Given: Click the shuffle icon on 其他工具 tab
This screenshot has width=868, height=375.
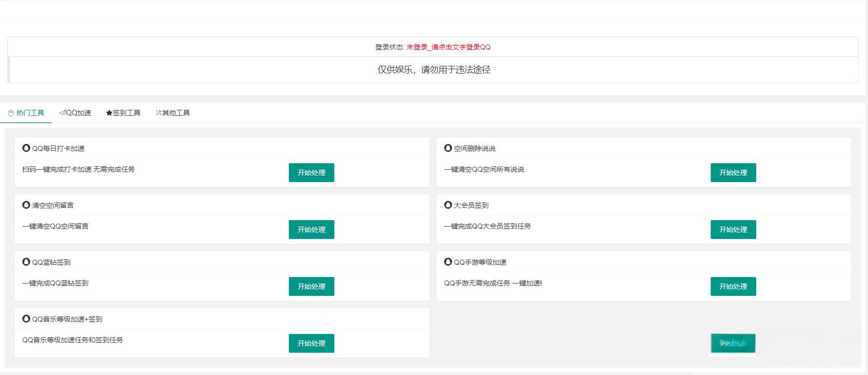Looking at the screenshot, I should [x=159, y=113].
